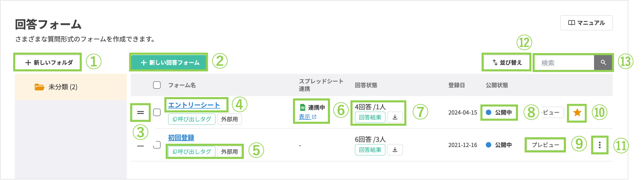
Task: Open the 並び替え sort options
Action: (507, 63)
